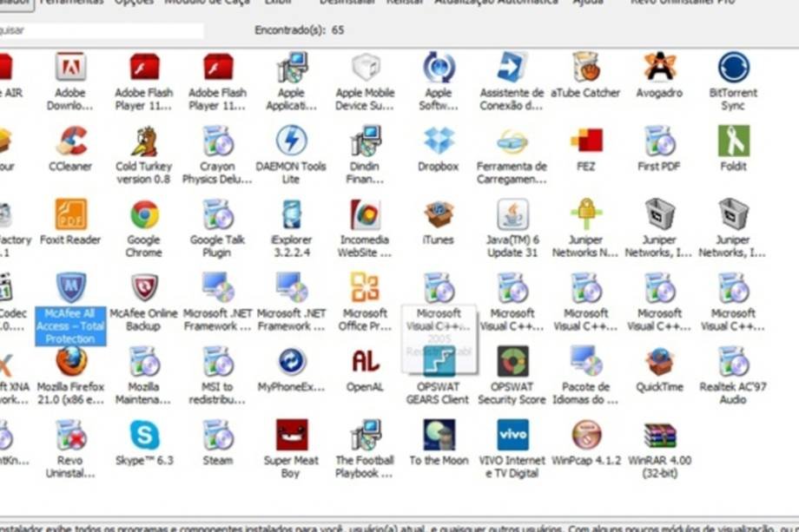Screen dimensions: 799x532
Task: Select the iTunes icon
Action: click(x=439, y=214)
